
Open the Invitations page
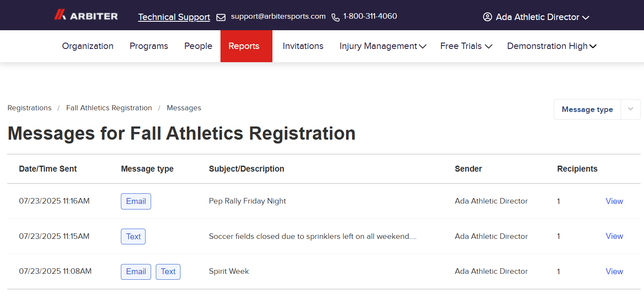tap(303, 46)
